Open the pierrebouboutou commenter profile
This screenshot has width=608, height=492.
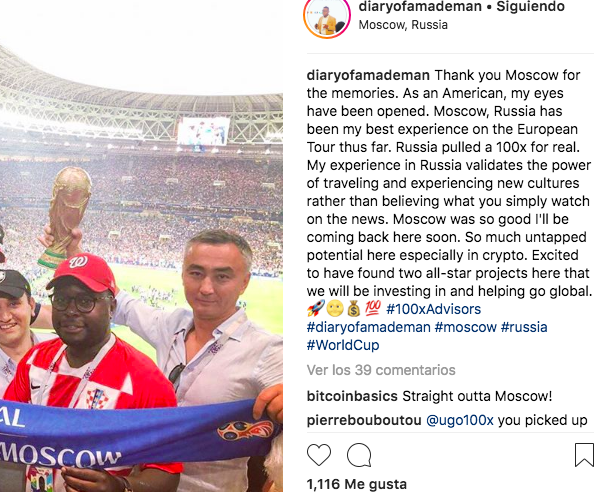pos(364,420)
